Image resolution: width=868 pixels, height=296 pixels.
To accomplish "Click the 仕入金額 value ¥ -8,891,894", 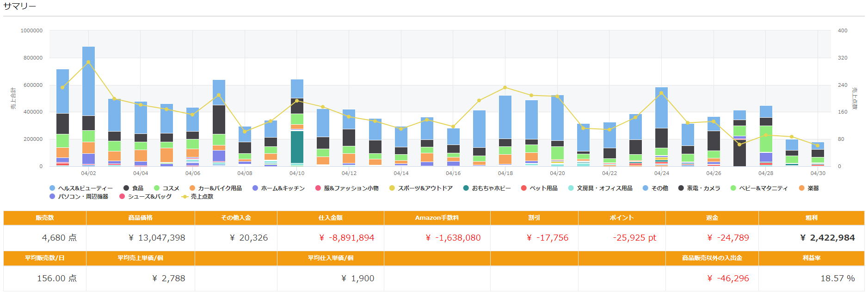I will click(346, 238).
